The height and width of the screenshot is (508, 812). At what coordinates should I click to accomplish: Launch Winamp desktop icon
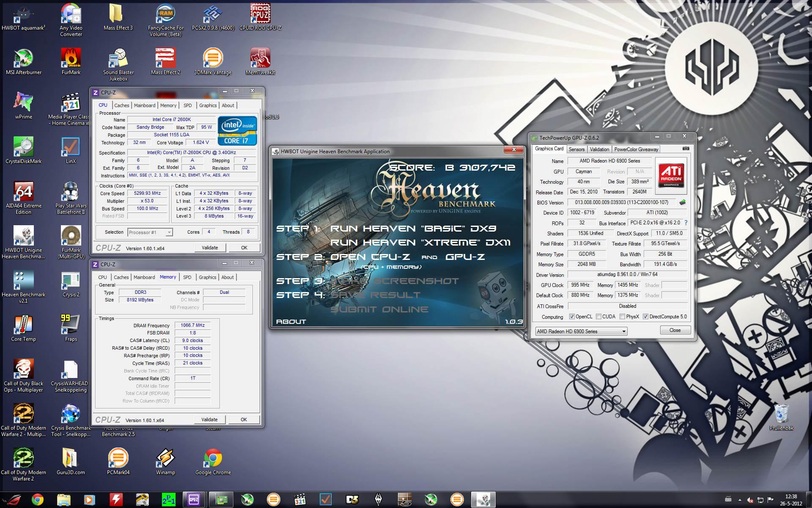click(x=165, y=461)
